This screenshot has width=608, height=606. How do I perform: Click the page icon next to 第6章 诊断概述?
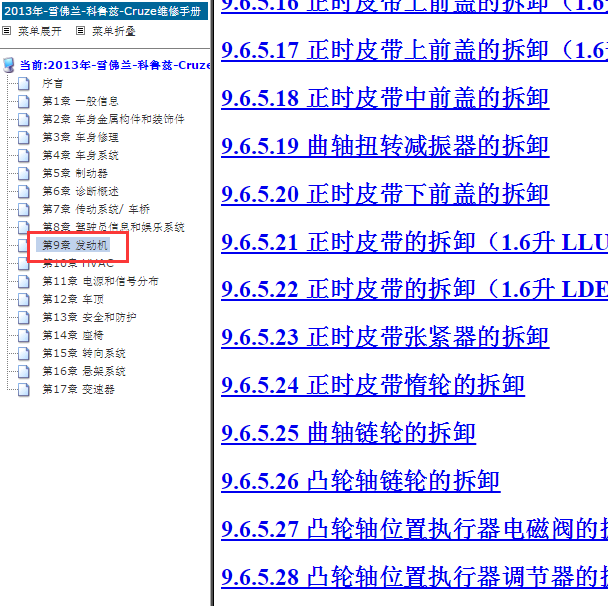click(x=24, y=191)
